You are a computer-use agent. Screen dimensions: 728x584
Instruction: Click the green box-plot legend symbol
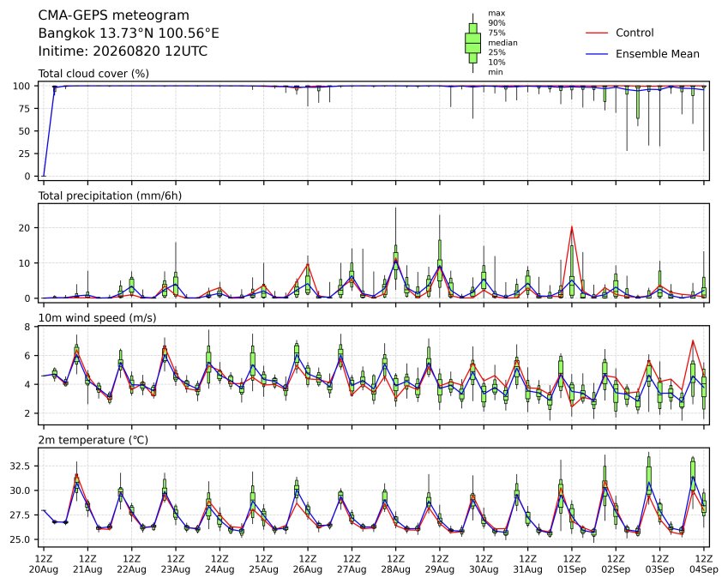click(x=472, y=43)
